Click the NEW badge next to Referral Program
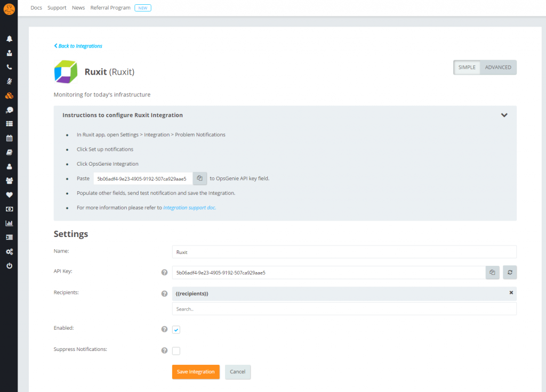The image size is (546, 392). click(143, 8)
